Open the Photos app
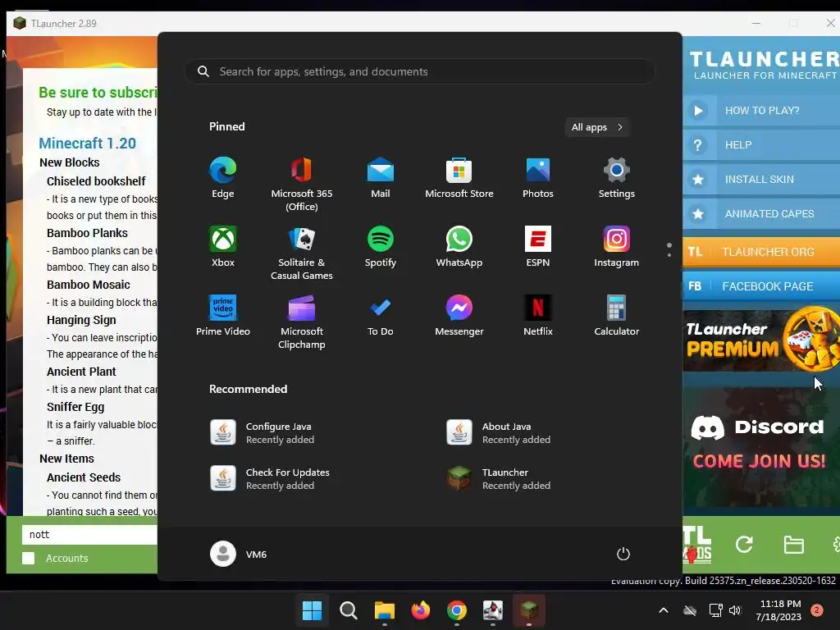 (538, 178)
